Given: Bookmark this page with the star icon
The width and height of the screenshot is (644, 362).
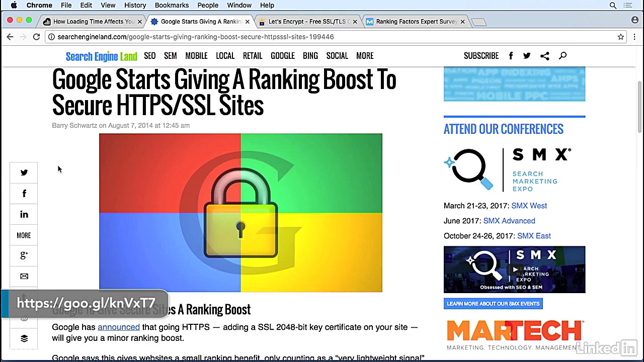Looking at the screenshot, I should coord(621,37).
